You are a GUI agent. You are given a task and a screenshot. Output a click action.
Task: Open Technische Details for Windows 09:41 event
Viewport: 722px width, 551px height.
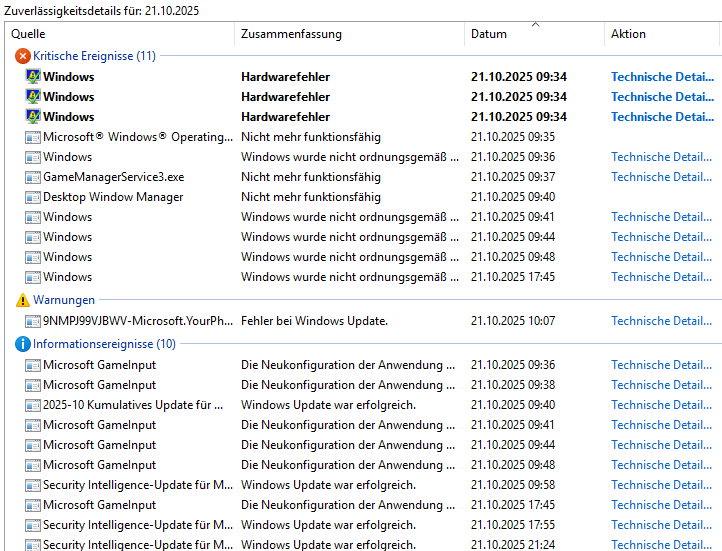coord(662,217)
